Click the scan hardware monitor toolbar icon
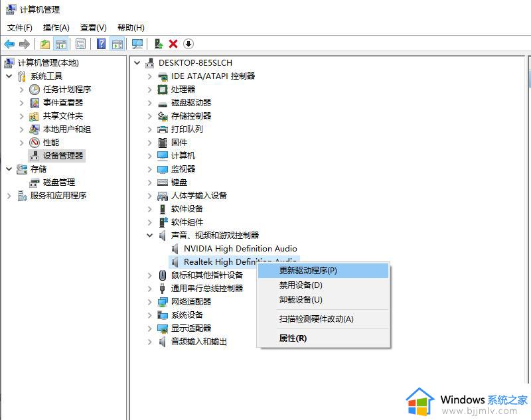Image resolution: width=531 pixels, height=420 pixels. click(x=137, y=44)
